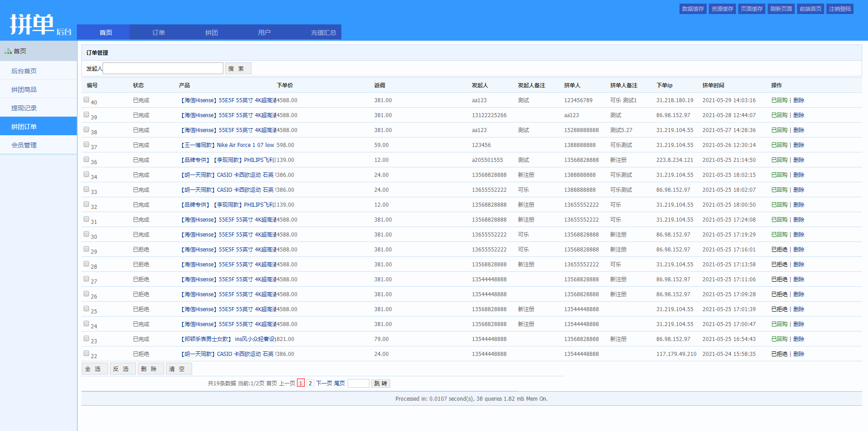Click the 拼单 后台 logo

click(x=40, y=24)
